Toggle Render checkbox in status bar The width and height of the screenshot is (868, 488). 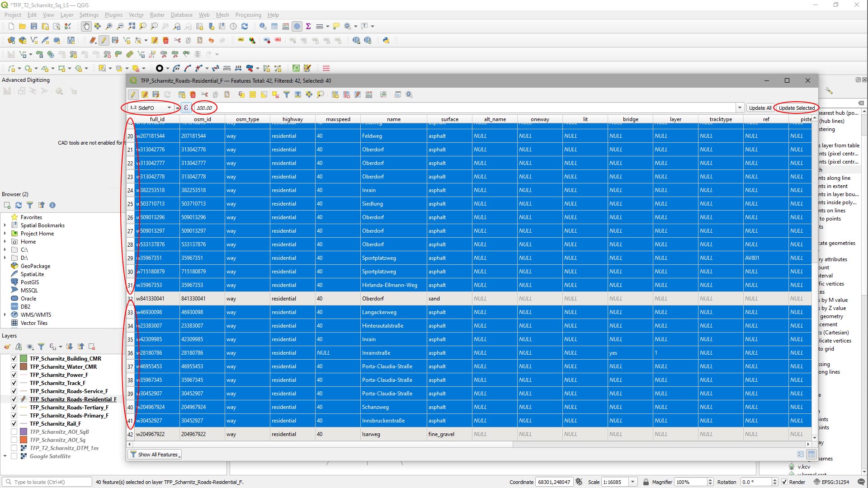(x=784, y=482)
